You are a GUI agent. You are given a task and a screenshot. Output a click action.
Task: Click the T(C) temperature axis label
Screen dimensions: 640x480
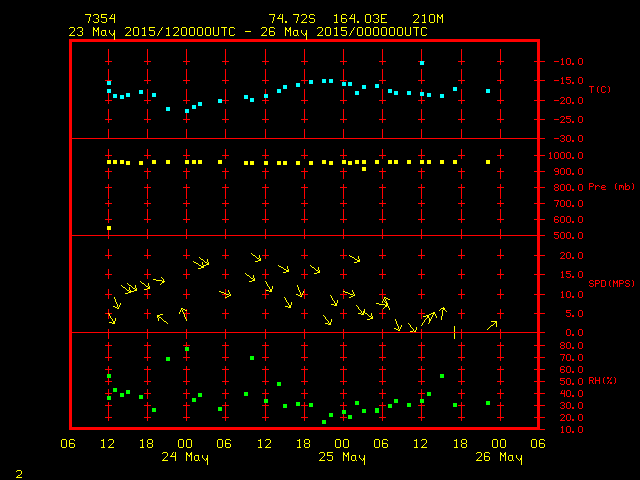coord(600,90)
